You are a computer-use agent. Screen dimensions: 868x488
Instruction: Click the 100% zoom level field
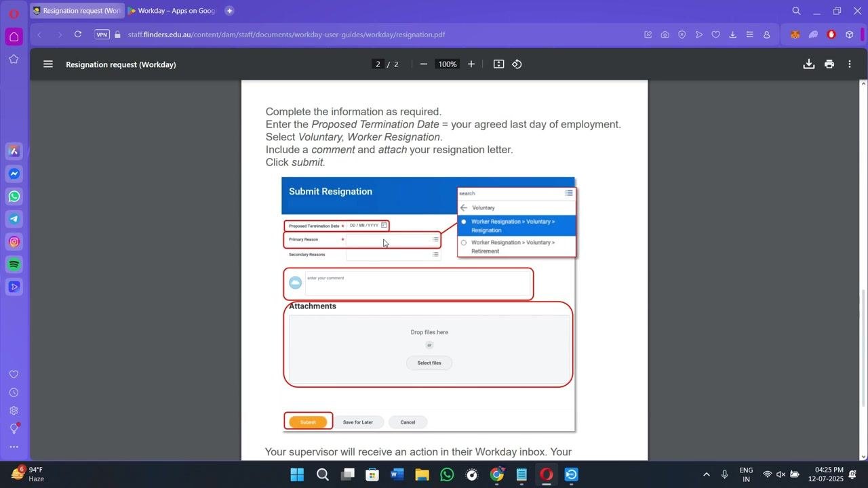[447, 64]
